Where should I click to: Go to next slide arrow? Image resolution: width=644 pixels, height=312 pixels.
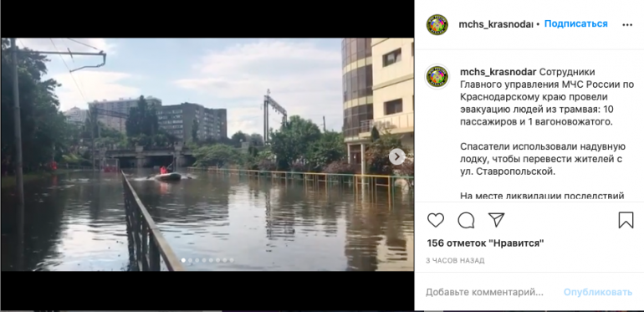(396, 156)
